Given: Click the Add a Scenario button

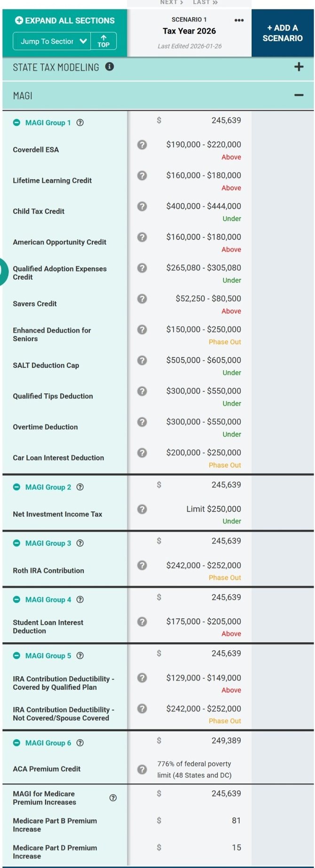Looking at the screenshot, I should click(283, 33).
